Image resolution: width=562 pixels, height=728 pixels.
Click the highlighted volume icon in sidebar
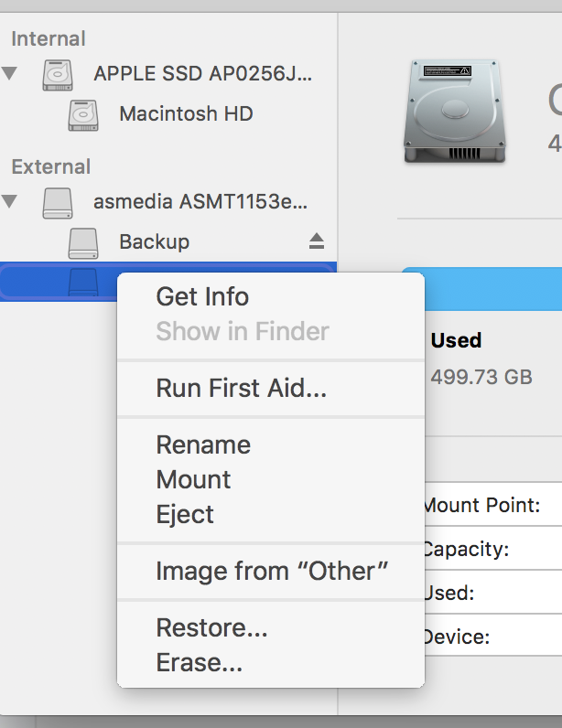(x=83, y=281)
